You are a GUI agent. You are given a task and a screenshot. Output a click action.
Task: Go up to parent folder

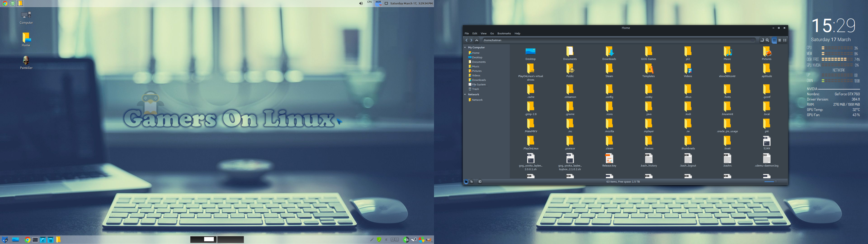[x=477, y=40]
